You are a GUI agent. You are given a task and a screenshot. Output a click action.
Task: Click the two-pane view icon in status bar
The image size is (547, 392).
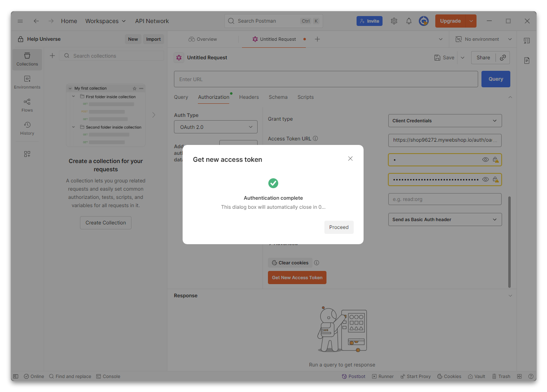[519, 376]
